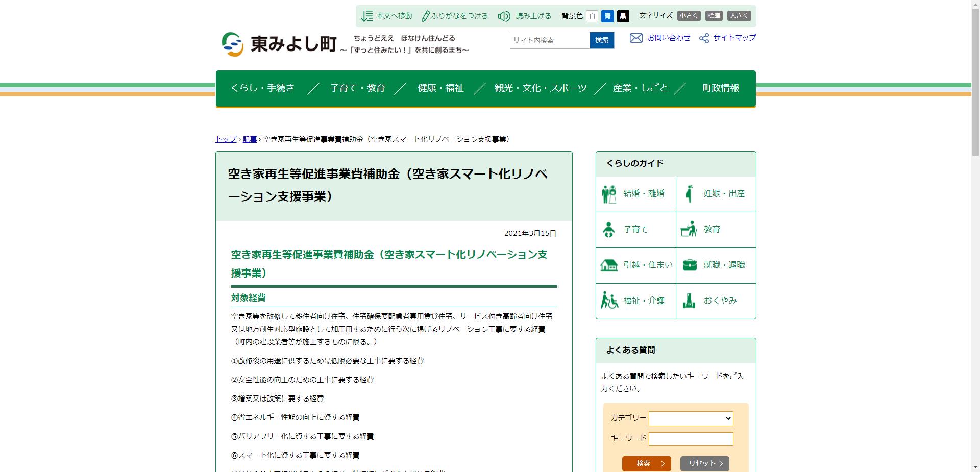
Task: Select the 福祉・介護 wheelchair icon
Action: (609, 301)
